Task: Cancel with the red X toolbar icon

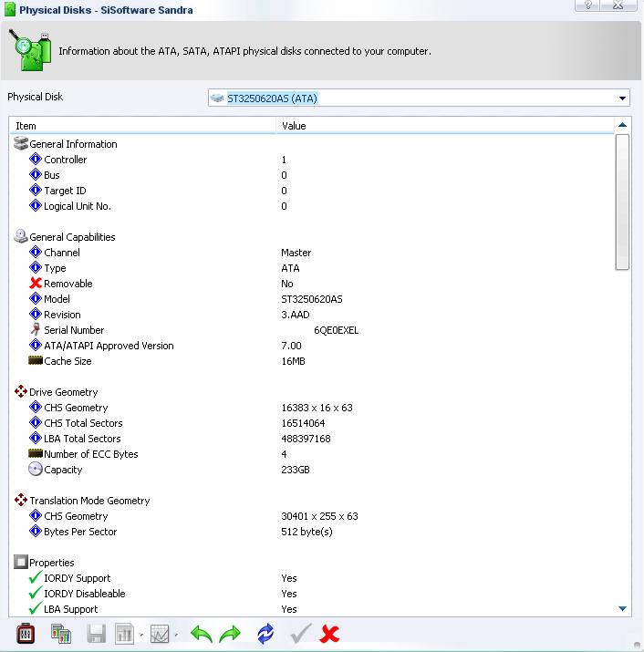Action: (329, 634)
